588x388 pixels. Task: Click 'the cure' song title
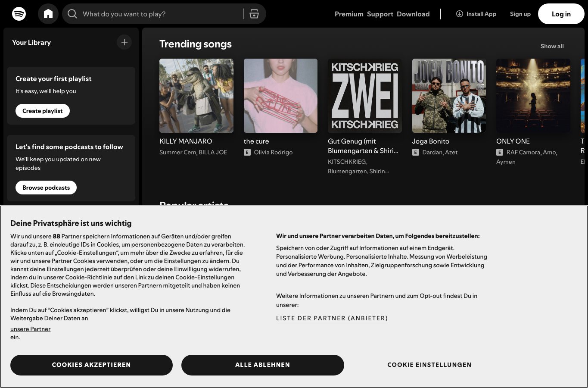(256, 141)
